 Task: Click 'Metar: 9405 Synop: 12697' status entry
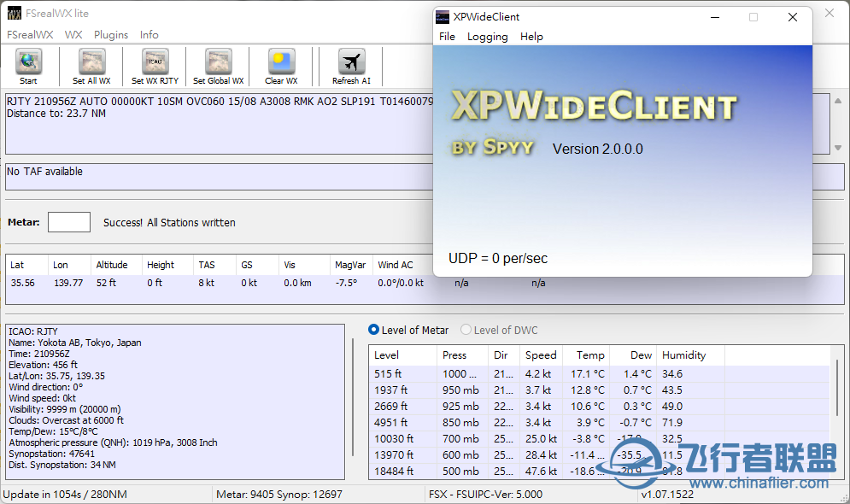click(x=279, y=495)
